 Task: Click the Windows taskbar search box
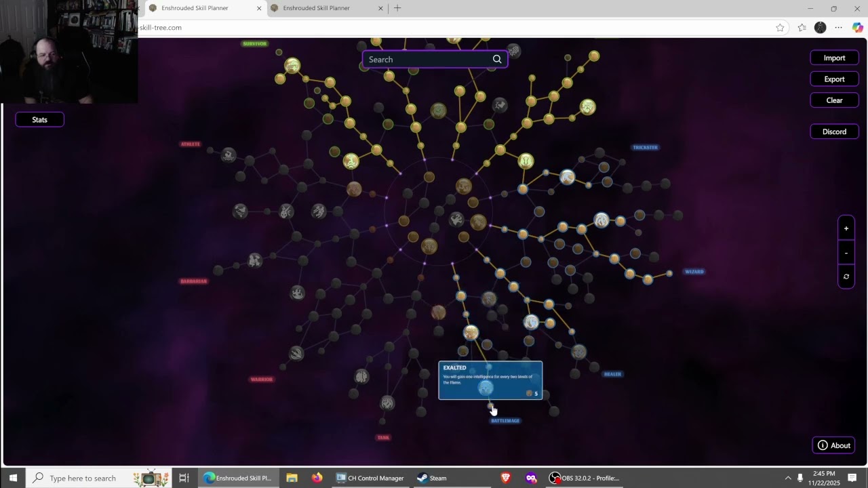click(x=99, y=478)
